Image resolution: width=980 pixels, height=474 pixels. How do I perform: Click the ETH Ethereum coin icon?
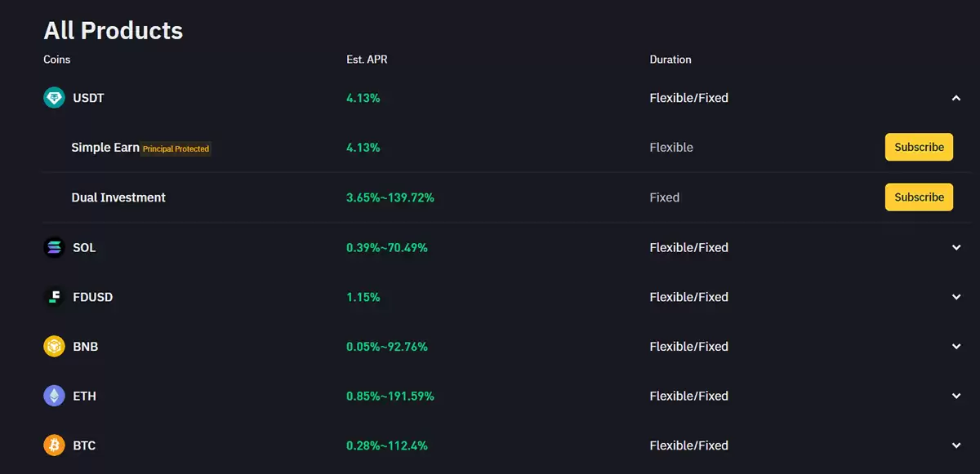tap(54, 396)
